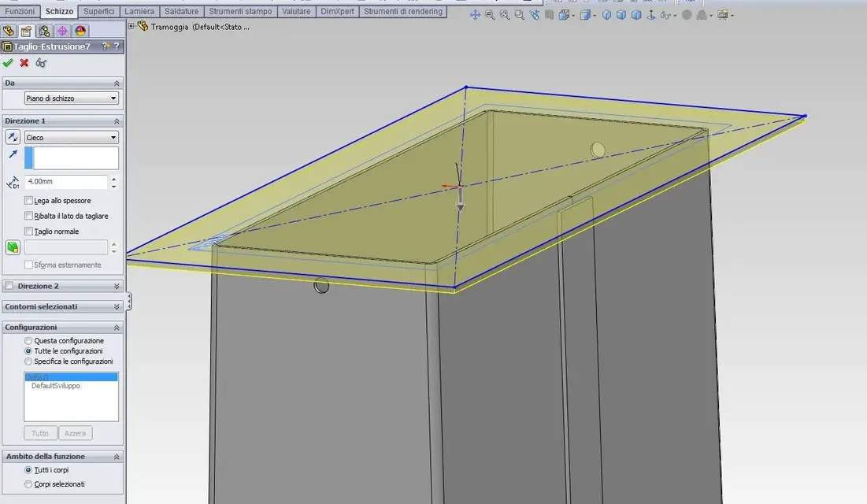Open the Strumenti di rendering tab
867x504 pixels.
tap(403, 11)
